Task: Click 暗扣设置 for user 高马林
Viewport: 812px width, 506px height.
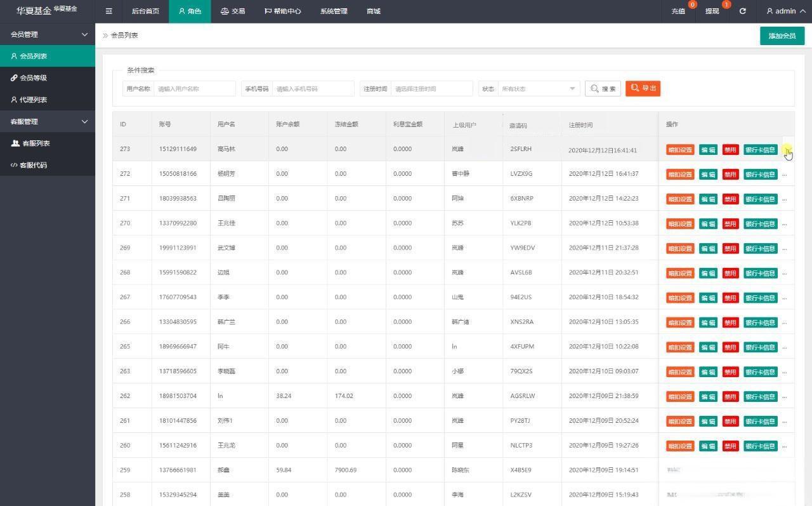Action: point(680,150)
